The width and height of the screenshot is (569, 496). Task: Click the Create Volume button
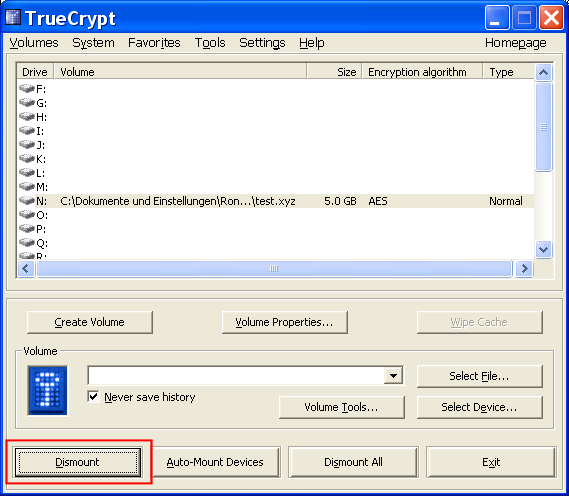point(90,322)
